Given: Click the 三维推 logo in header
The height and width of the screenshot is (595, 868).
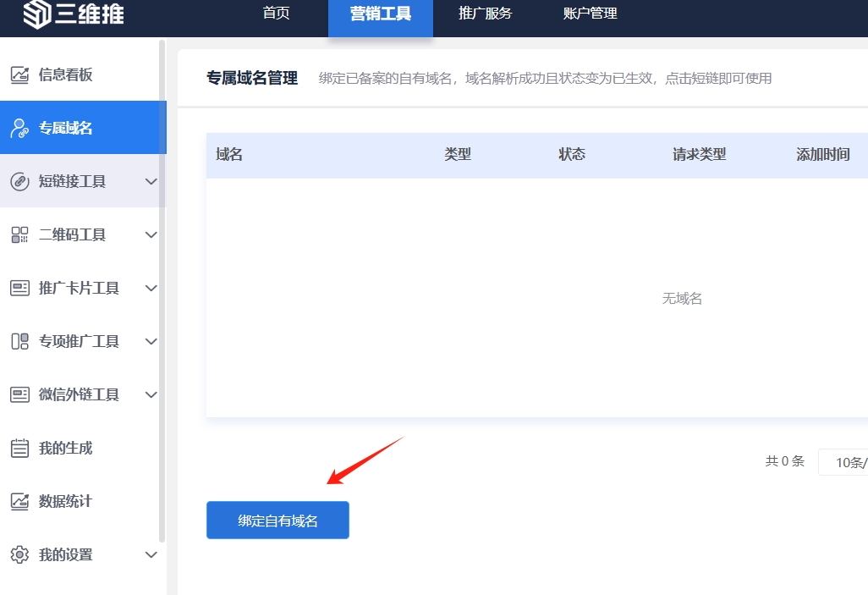Looking at the screenshot, I should click(73, 14).
